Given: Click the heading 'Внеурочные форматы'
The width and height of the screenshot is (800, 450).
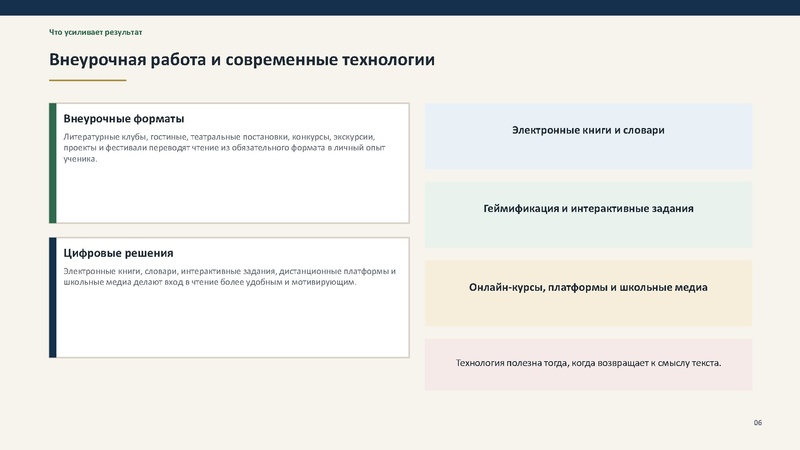Looking at the screenshot, I should pyautogui.click(x=123, y=118).
